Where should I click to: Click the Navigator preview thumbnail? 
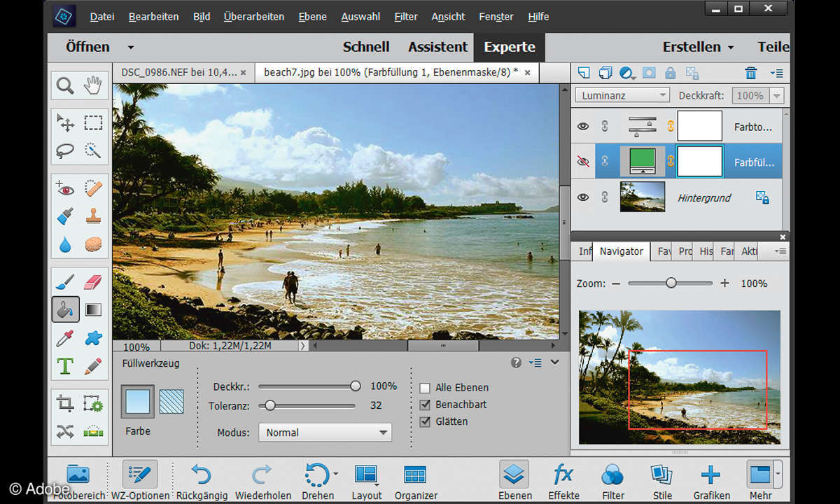pyautogui.click(x=678, y=377)
